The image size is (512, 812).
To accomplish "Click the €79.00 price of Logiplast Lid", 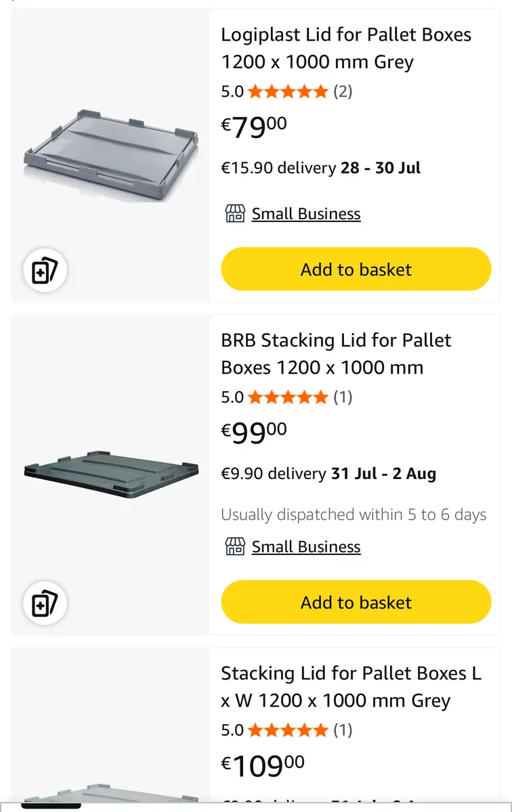I will [254, 127].
